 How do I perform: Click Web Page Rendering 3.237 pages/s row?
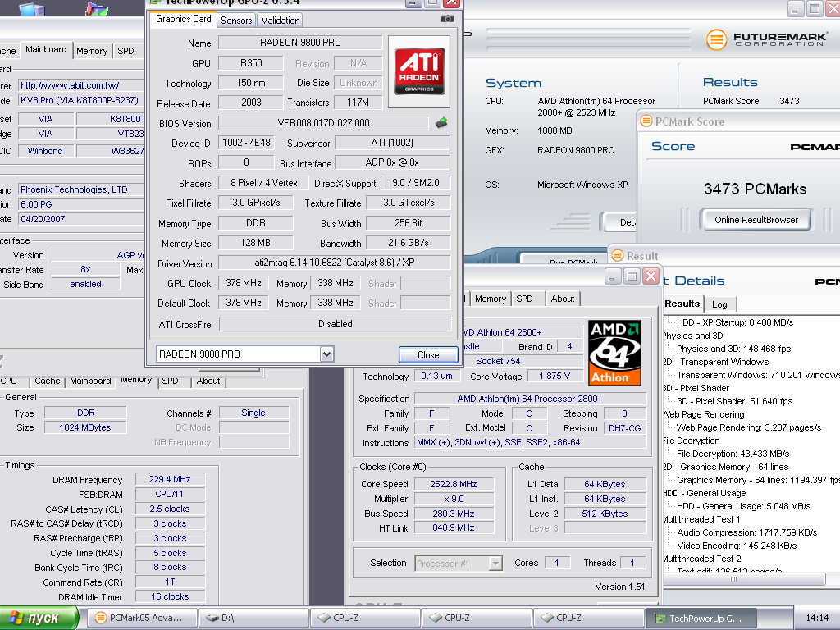[x=749, y=427]
